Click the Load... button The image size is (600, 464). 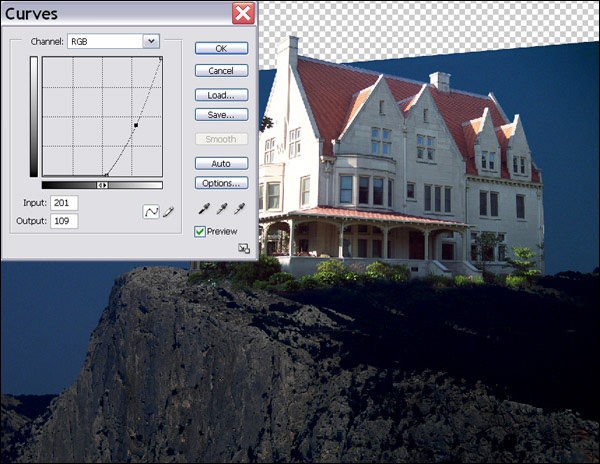[x=222, y=95]
